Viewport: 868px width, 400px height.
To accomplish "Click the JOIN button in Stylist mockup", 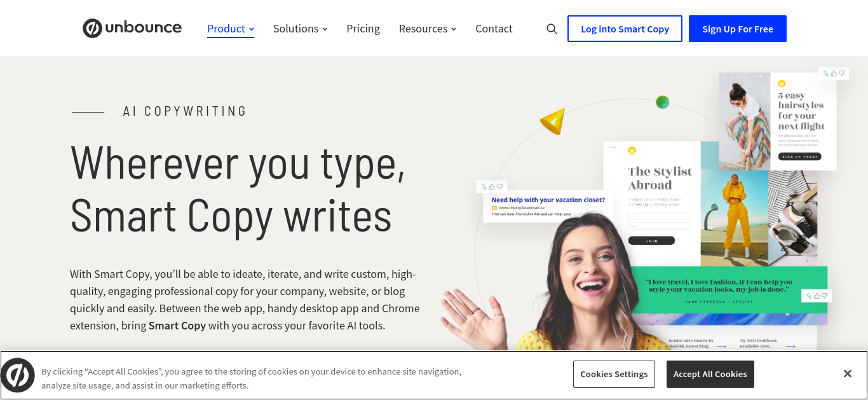I will 651,241.
